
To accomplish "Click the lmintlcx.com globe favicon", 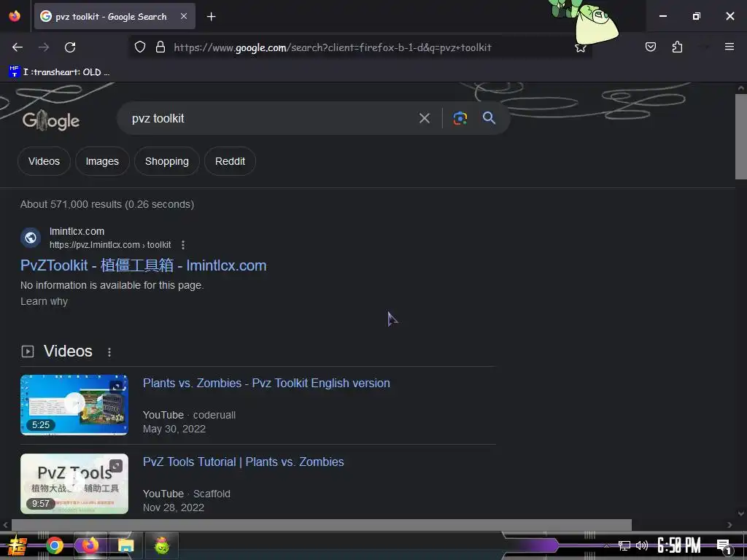I will (x=31, y=238).
